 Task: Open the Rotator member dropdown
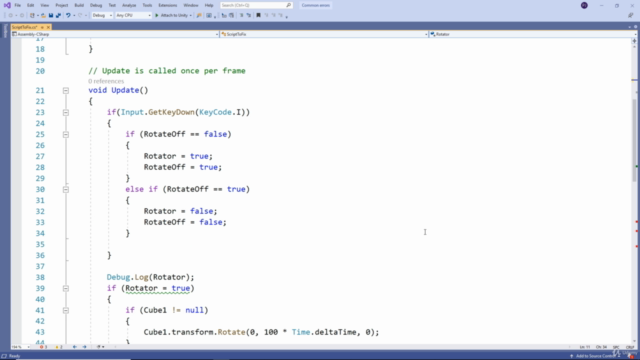click(x=533, y=34)
